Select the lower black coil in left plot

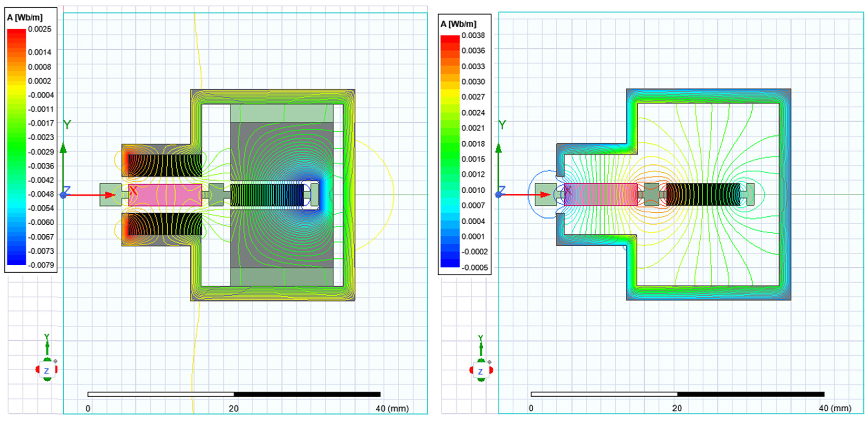[x=165, y=224]
